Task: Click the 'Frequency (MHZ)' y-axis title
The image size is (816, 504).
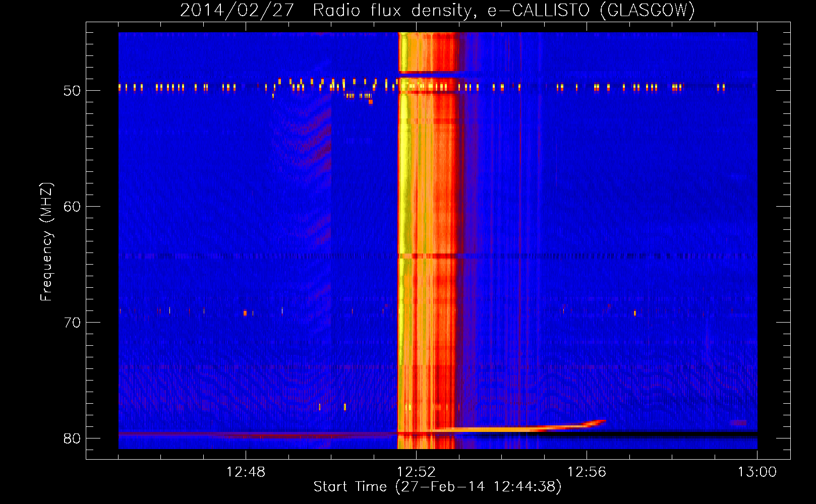Action: click(x=46, y=241)
